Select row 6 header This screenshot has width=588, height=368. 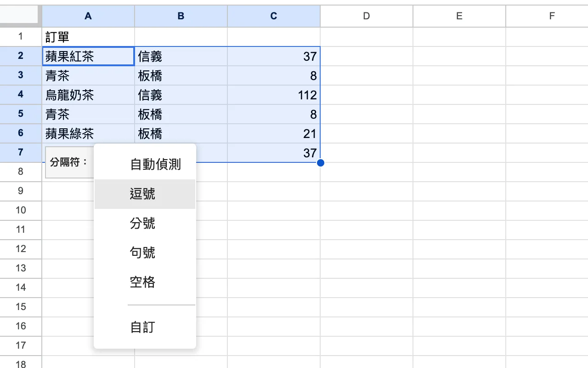pyautogui.click(x=21, y=133)
